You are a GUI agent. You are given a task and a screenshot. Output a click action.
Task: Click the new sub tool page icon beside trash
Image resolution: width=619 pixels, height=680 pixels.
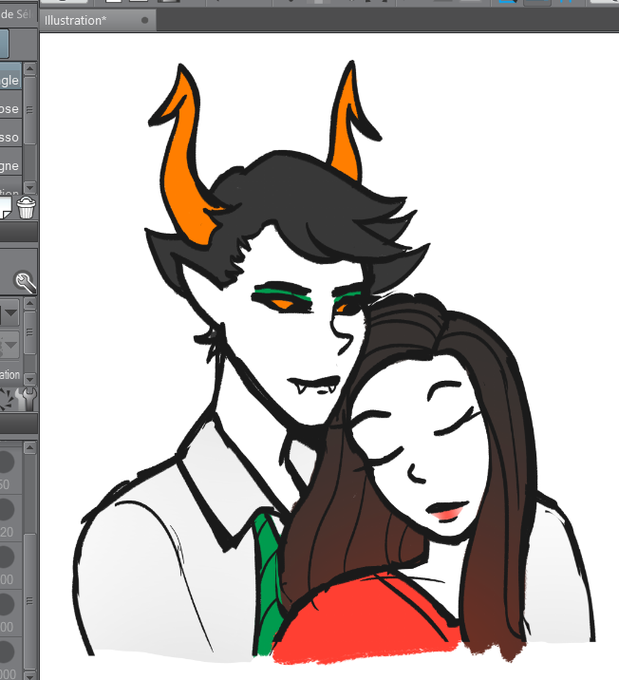point(6,207)
